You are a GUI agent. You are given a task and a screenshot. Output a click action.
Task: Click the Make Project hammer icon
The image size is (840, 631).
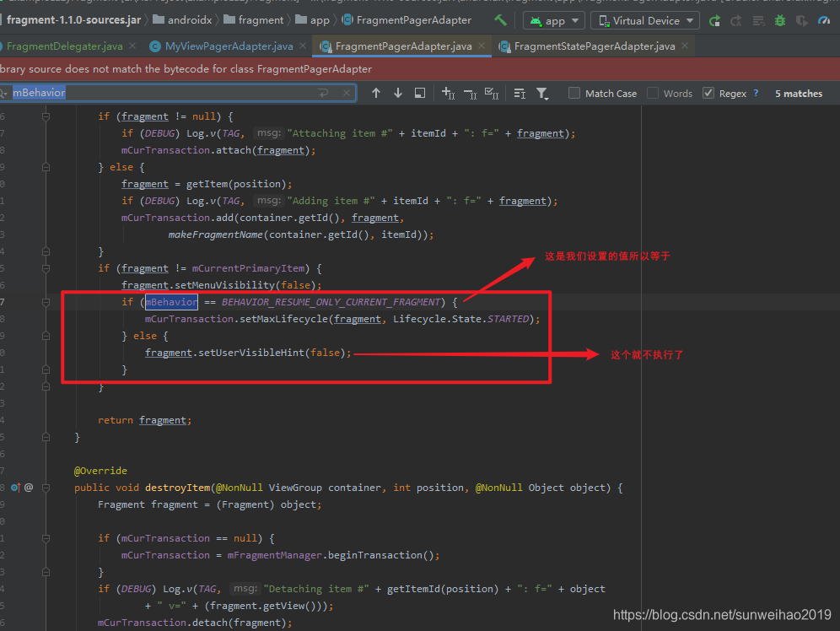500,20
